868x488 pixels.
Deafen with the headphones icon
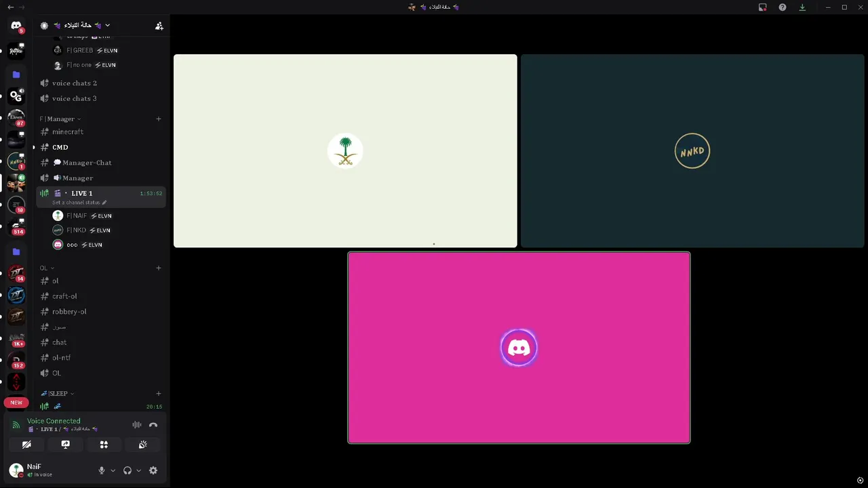[127, 470]
